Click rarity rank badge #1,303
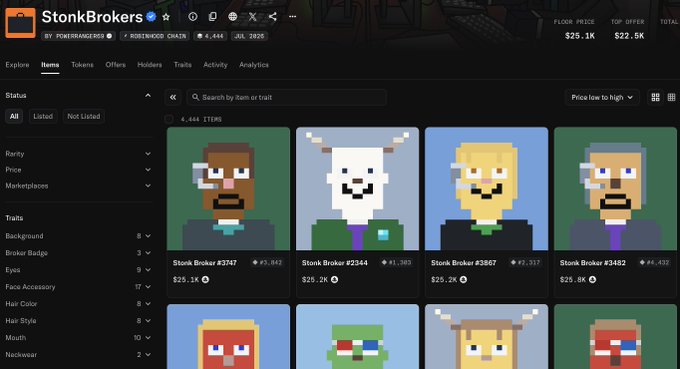The width and height of the screenshot is (680, 369). point(396,262)
